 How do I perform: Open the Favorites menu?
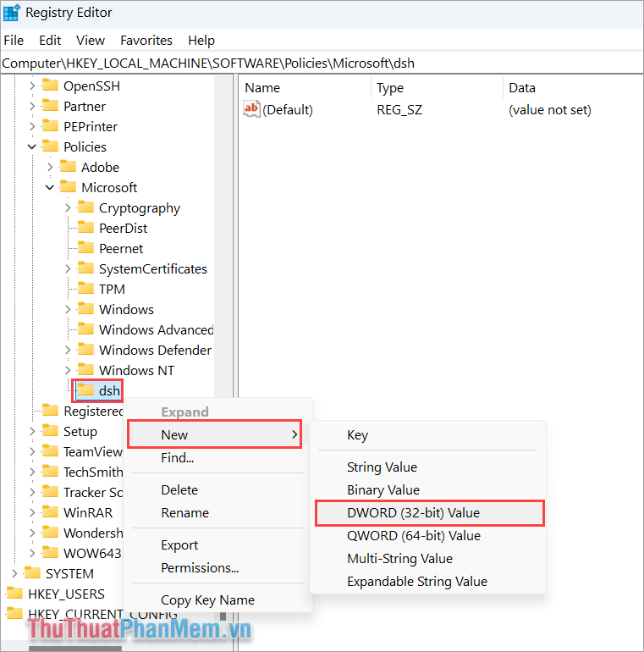click(146, 41)
